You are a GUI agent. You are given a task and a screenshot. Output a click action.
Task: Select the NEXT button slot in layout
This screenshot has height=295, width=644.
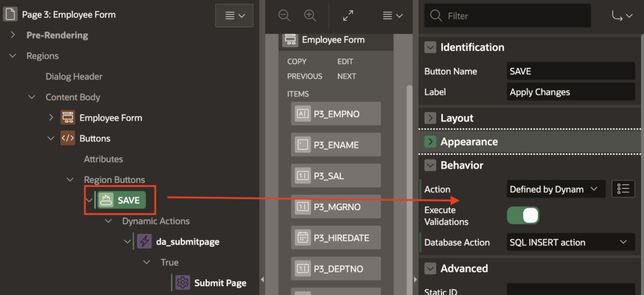click(x=347, y=76)
